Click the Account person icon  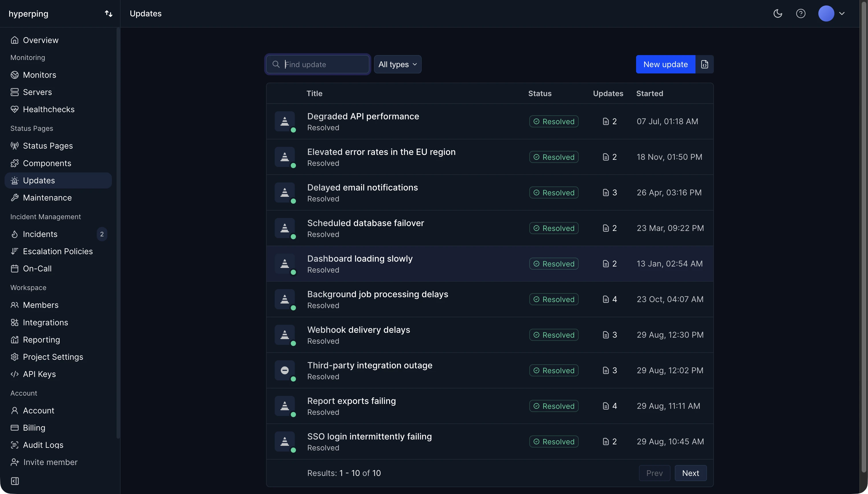click(15, 411)
